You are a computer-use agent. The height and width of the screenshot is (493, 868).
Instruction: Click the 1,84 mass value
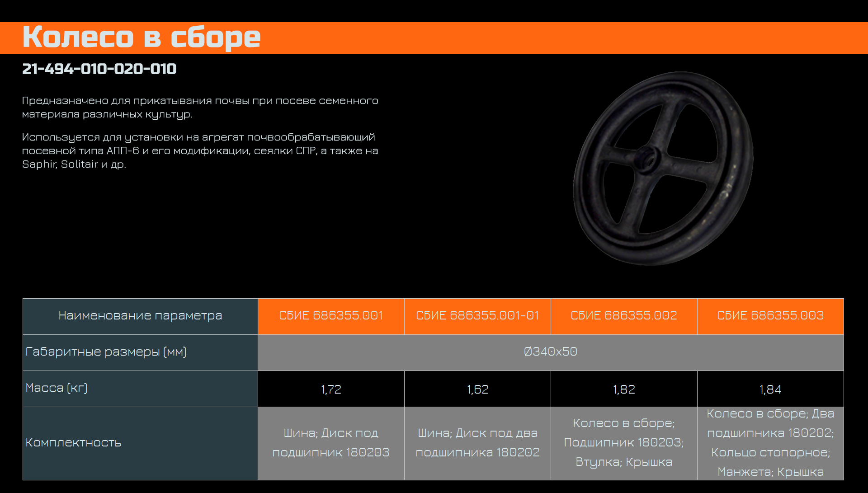(770, 389)
